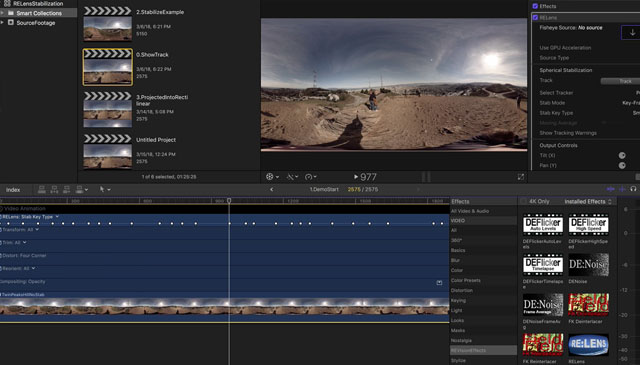Go back in timeline history arrow
Viewport: 640px width, 365px height.
click(272, 189)
